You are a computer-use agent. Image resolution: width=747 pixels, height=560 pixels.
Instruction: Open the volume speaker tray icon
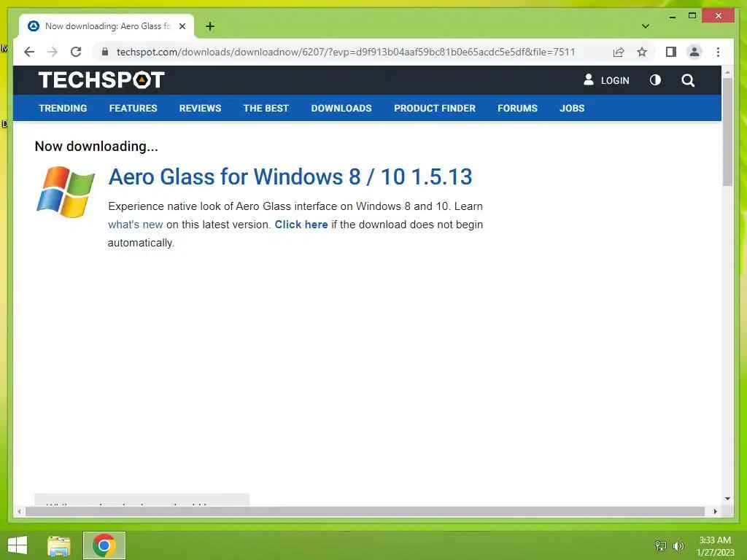click(678, 545)
